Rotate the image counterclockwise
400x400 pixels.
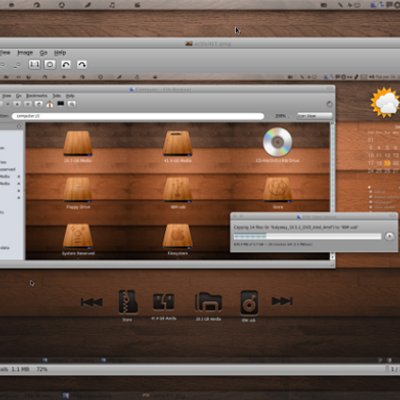[x=66, y=64]
